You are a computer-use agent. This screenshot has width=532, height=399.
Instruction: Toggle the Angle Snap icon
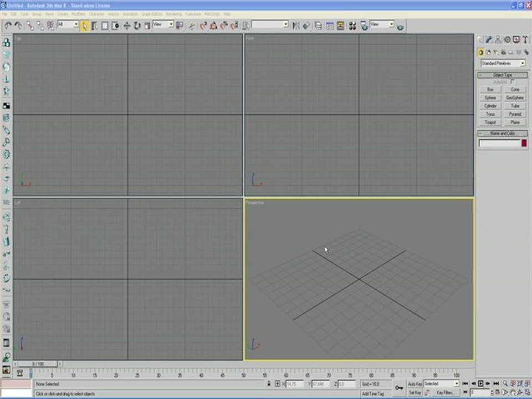213,26
